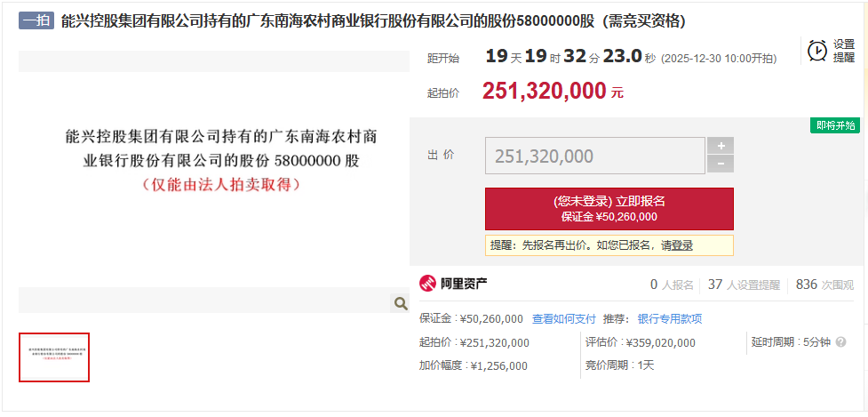Click the help question mark beside 延时周期

pos(840,342)
